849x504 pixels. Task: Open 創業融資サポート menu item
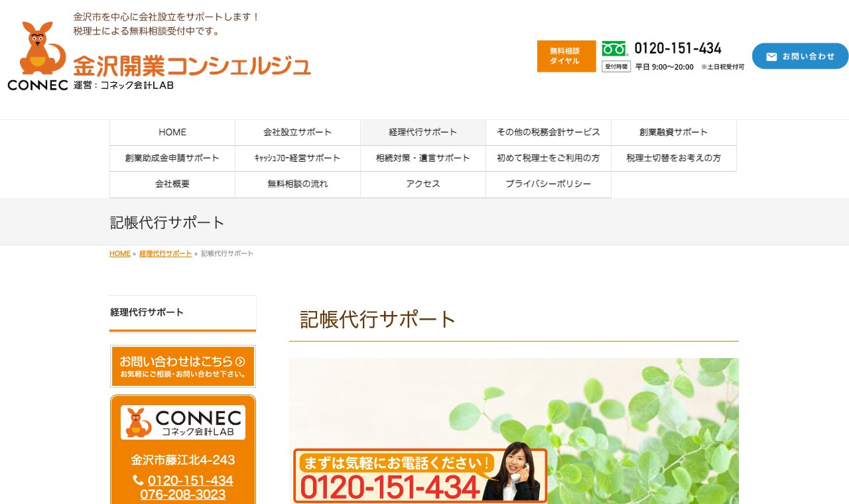(x=674, y=133)
